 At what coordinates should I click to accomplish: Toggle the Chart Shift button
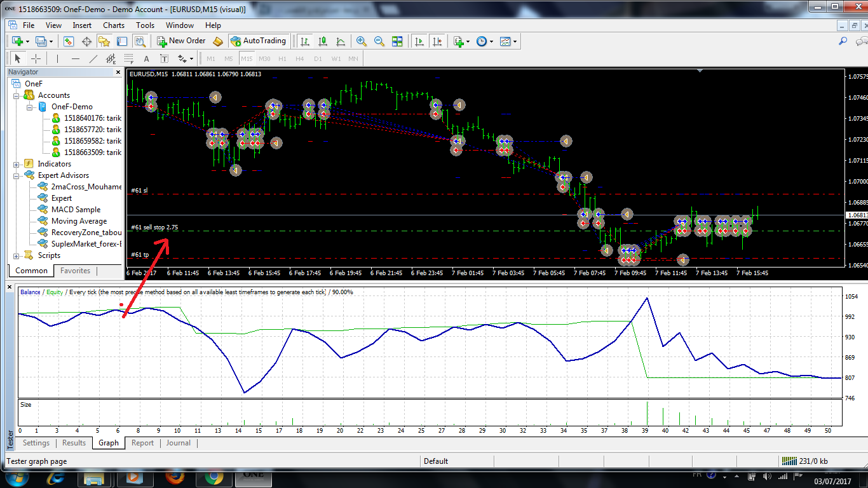click(x=437, y=41)
